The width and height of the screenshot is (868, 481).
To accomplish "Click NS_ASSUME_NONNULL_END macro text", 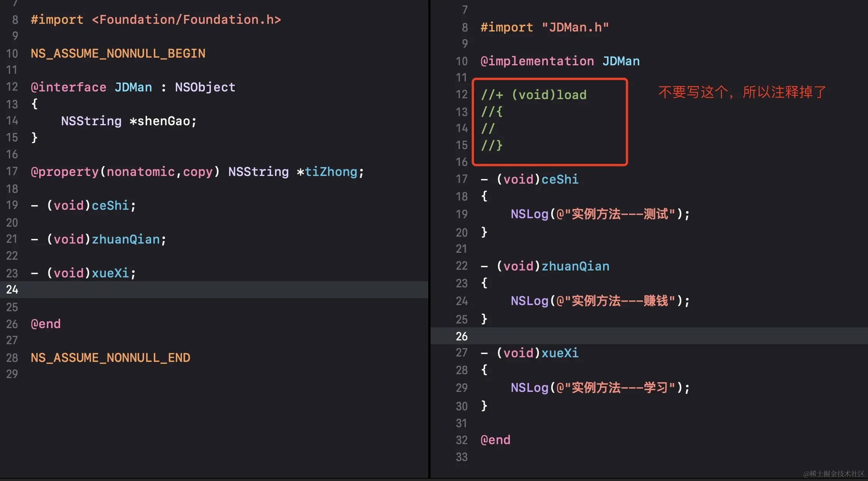I will (111, 358).
